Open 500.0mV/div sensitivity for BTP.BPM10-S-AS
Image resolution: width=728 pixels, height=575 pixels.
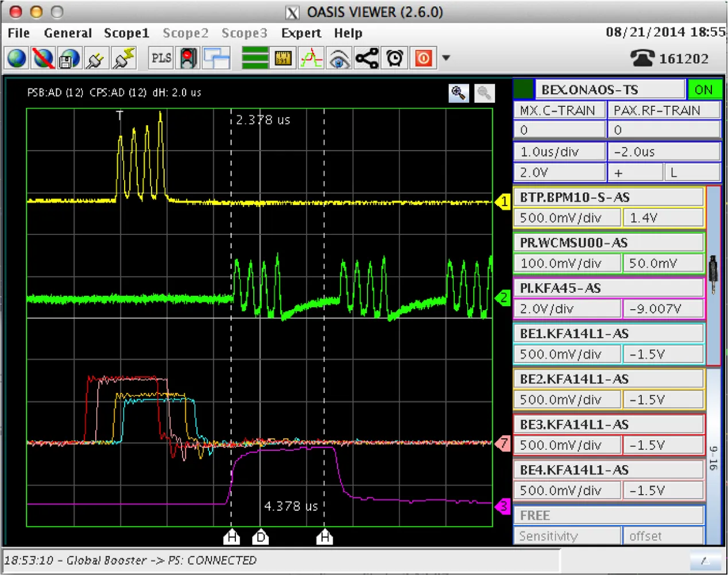click(567, 218)
